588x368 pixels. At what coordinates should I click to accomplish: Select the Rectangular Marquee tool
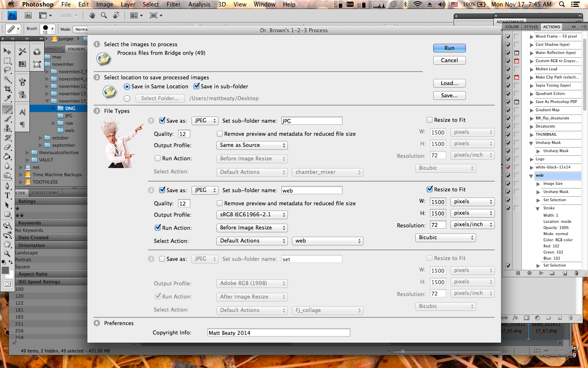(x=7, y=61)
